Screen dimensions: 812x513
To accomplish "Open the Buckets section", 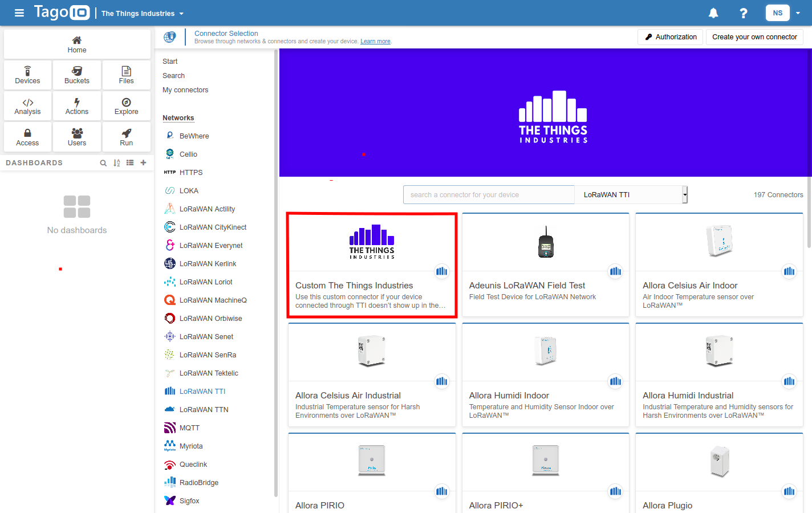I will click(76, 75).
